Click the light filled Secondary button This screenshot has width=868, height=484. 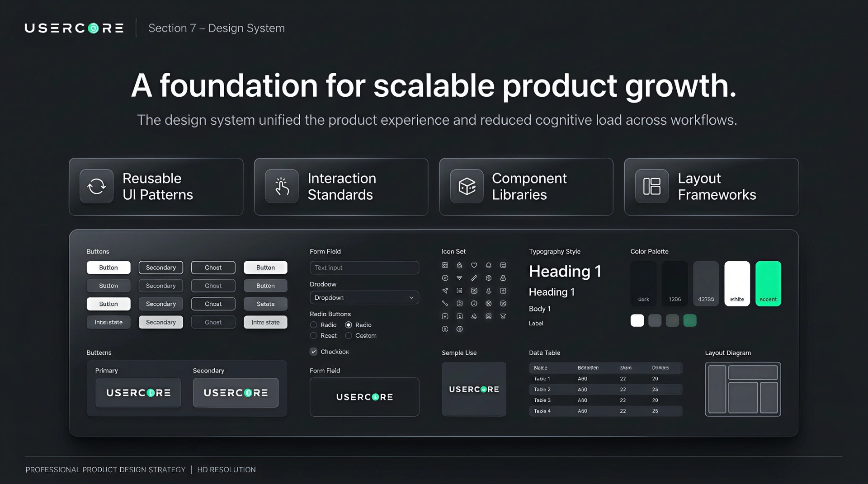coord(160,322)
